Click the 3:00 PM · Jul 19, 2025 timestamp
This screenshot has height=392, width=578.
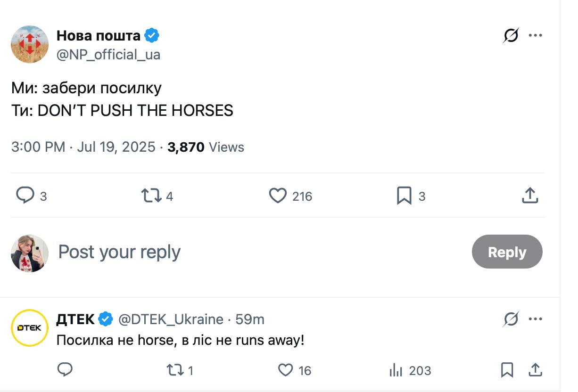83,147
